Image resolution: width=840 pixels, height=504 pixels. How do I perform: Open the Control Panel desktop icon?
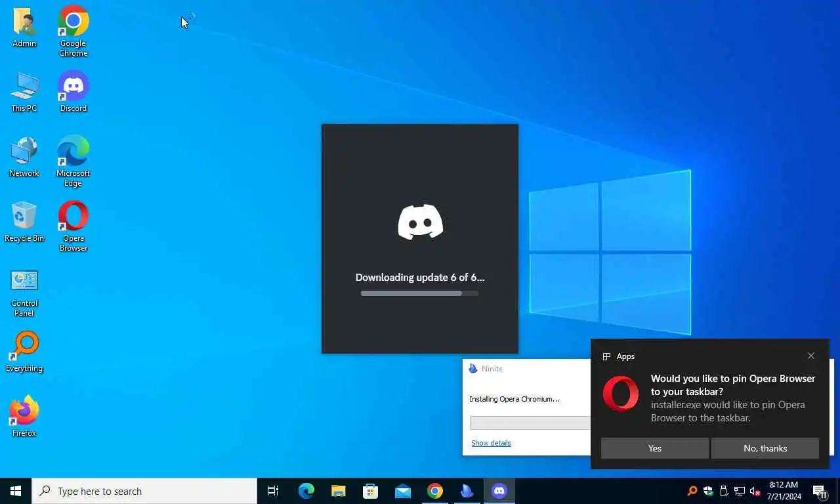point(24,293)
